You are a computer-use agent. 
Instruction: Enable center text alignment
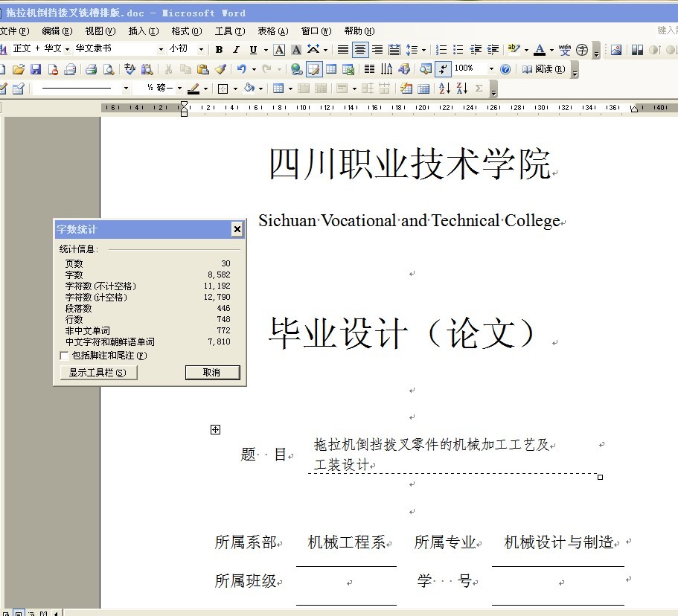coord(359,50)
